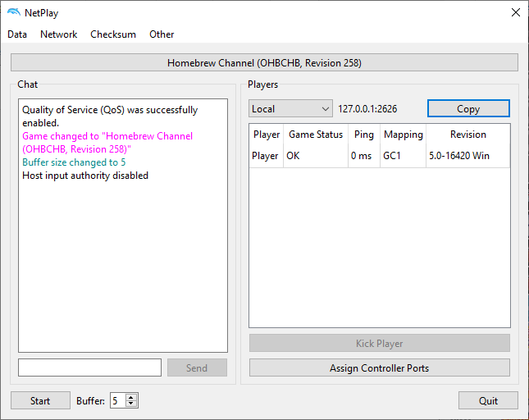The image size is (529, 420).
Task: Click the Quality of Service chat message
Action: coord(110,116)
